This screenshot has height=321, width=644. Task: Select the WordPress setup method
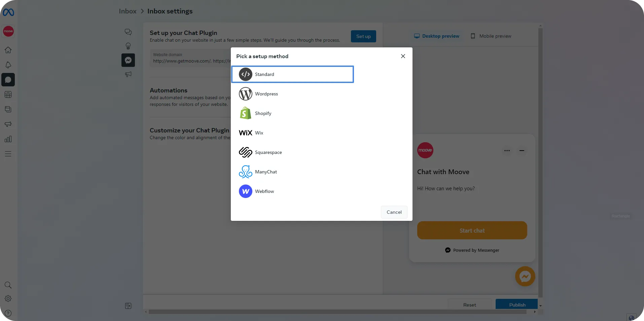pyautogui.click(x=266, y=94)
